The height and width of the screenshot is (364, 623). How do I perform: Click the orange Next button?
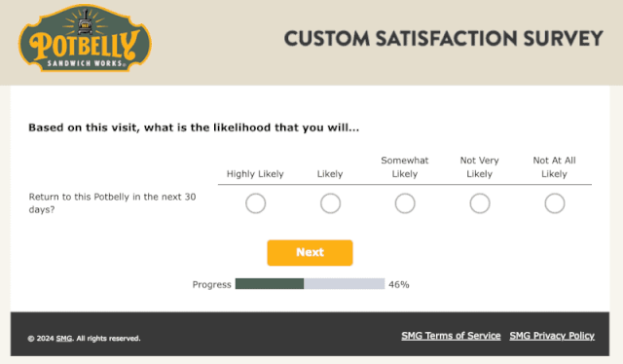point(310,253)
